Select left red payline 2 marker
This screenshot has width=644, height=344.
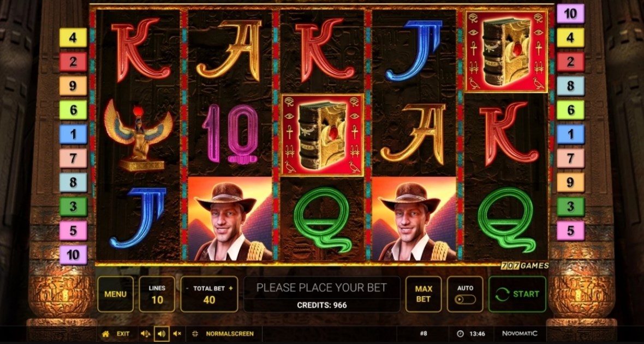[73, 62]
